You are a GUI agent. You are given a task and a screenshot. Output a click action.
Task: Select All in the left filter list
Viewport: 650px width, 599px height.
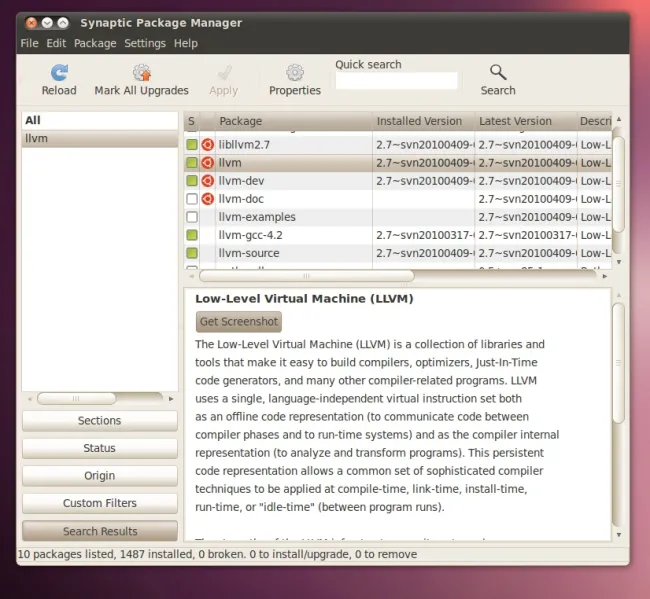99,120
